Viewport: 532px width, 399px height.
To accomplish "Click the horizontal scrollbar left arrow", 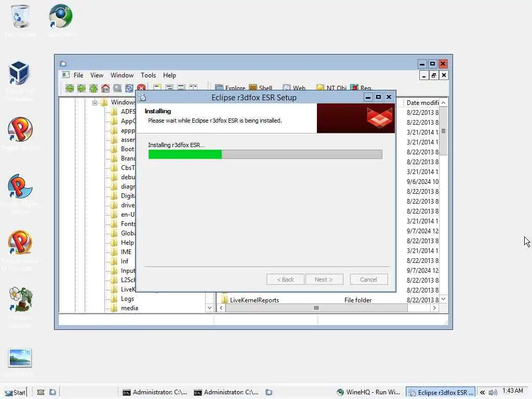I will click(x=221, y=308).
